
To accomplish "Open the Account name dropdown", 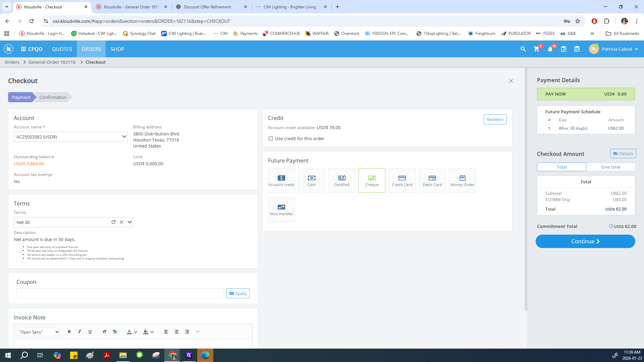I will click(70, 137).
